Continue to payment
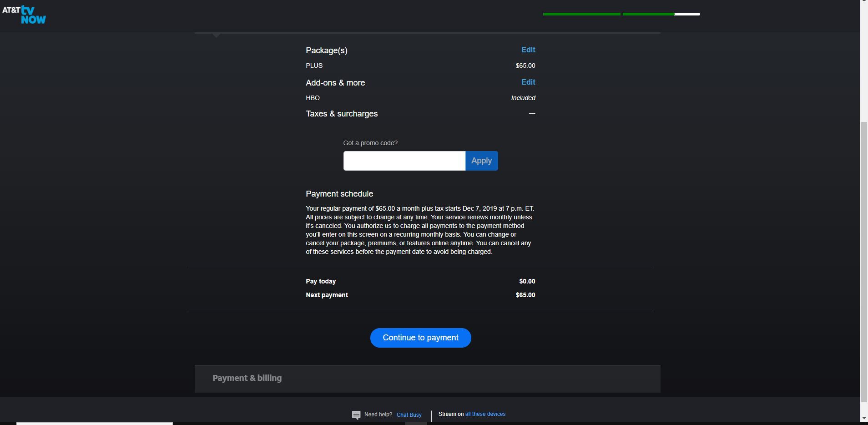The image size is (868, 425). coord(420,338)
